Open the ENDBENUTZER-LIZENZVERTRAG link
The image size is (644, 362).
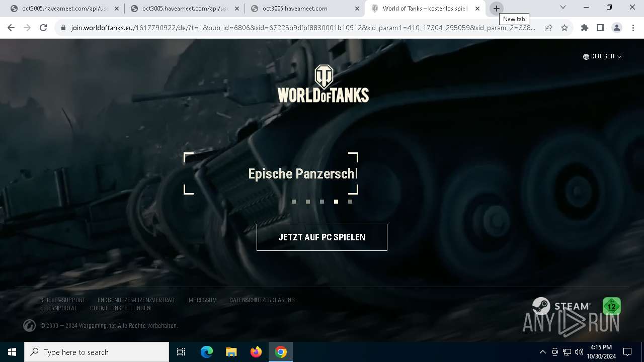tap(136, 300)
